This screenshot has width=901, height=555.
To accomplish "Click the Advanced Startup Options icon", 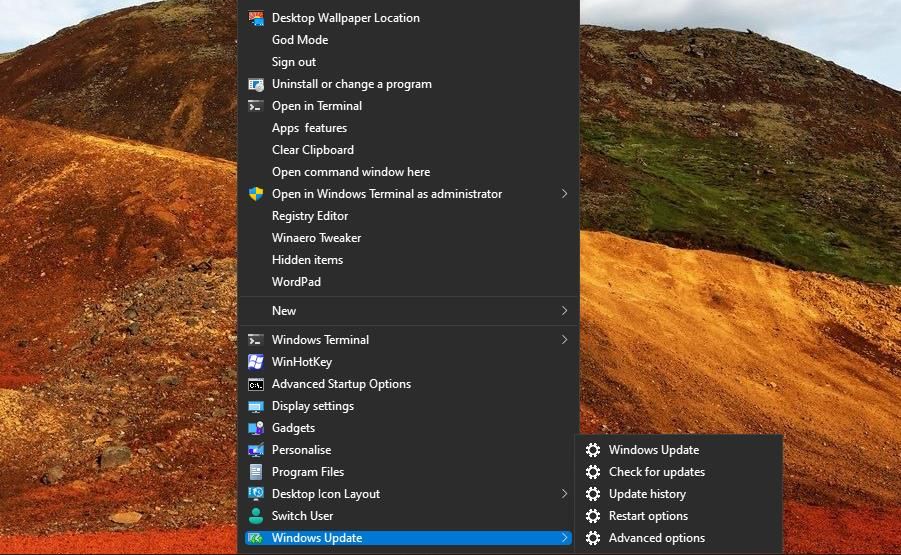I will [256, 384].
